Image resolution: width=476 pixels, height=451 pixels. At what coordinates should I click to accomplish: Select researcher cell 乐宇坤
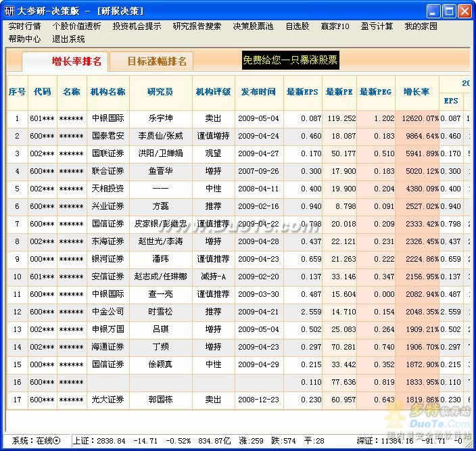(x=161, y=118)
